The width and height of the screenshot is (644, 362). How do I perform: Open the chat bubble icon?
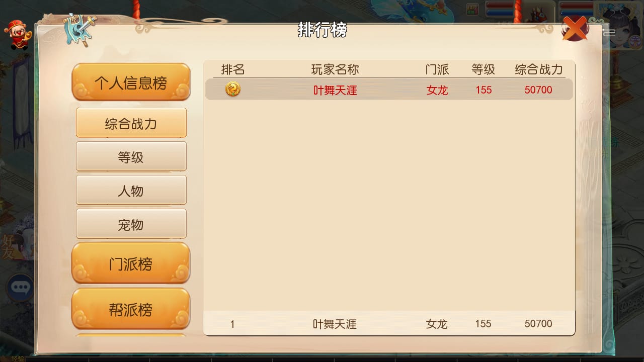coord(20,287)
